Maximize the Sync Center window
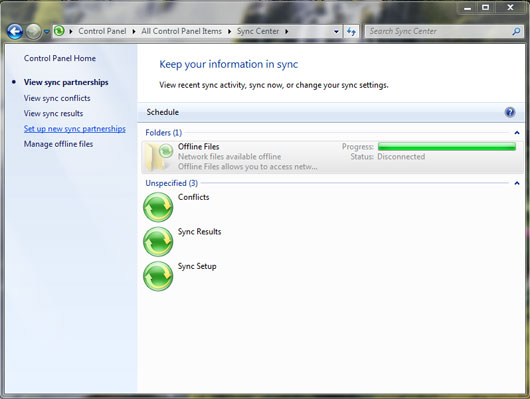The image size is (530, 399). 485,7
